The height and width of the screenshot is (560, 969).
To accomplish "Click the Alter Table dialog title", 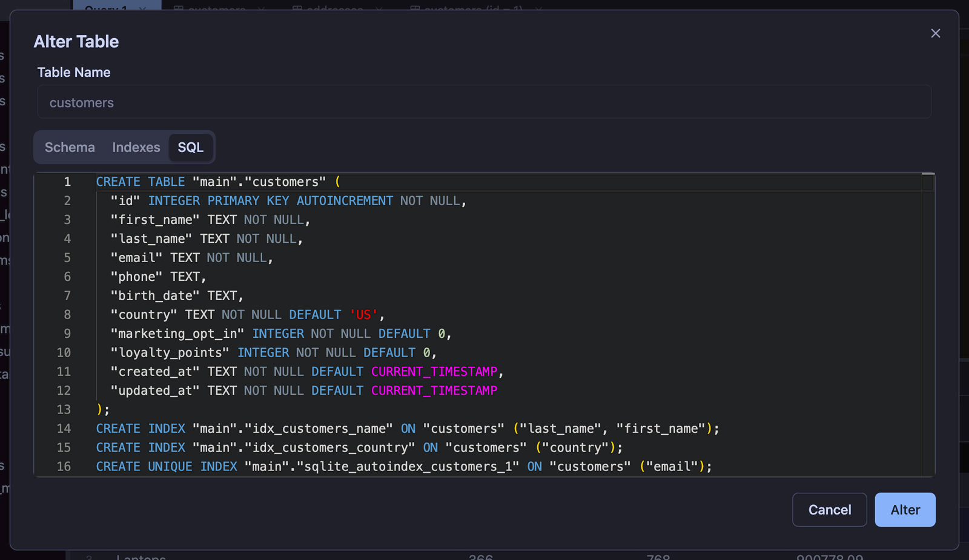I will 76,41.
